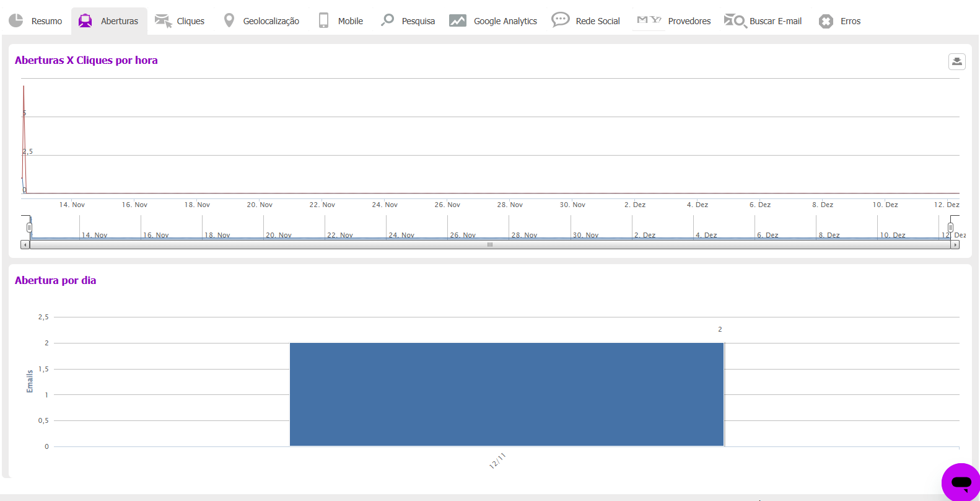Click the navigator scrollbar left arrow
Viewport: 980px width, 501px height.
(x=25, y=245)
